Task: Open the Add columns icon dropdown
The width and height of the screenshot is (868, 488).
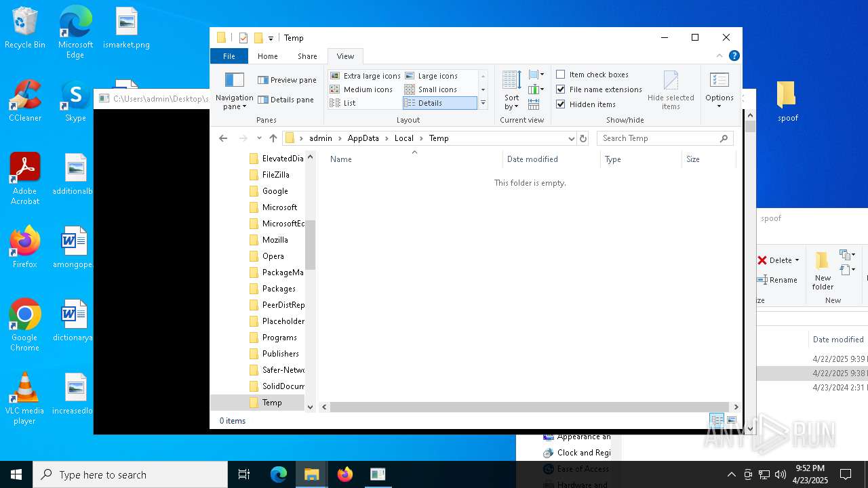Action: coord(536,89)
